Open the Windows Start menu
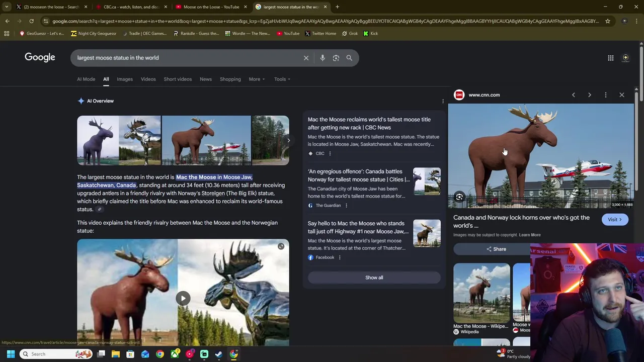The height and width of the screenshot is (362, 644). (x=11, y=354)
